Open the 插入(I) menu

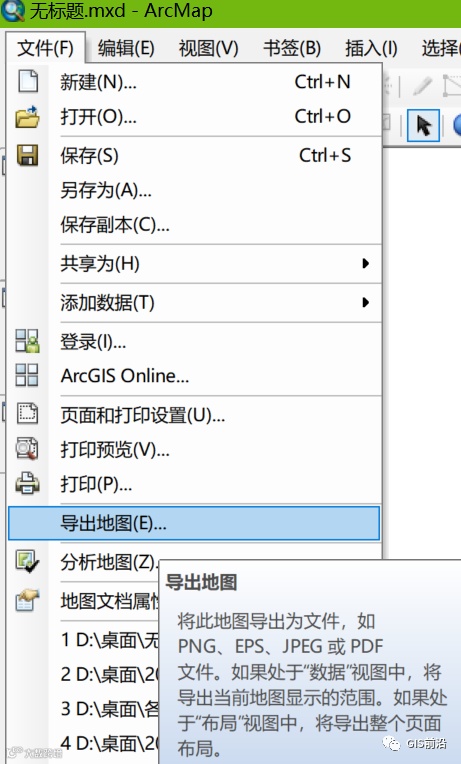pos(371,48)
